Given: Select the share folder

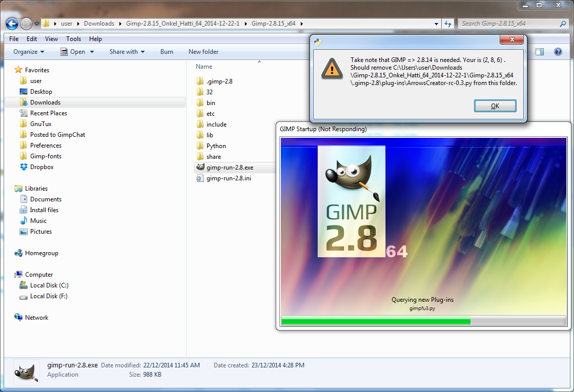Looking at the screenshot, I should [213, 157].
